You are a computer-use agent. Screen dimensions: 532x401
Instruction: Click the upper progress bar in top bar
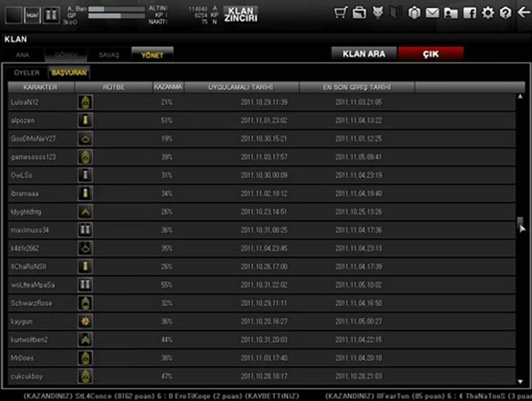116,9
